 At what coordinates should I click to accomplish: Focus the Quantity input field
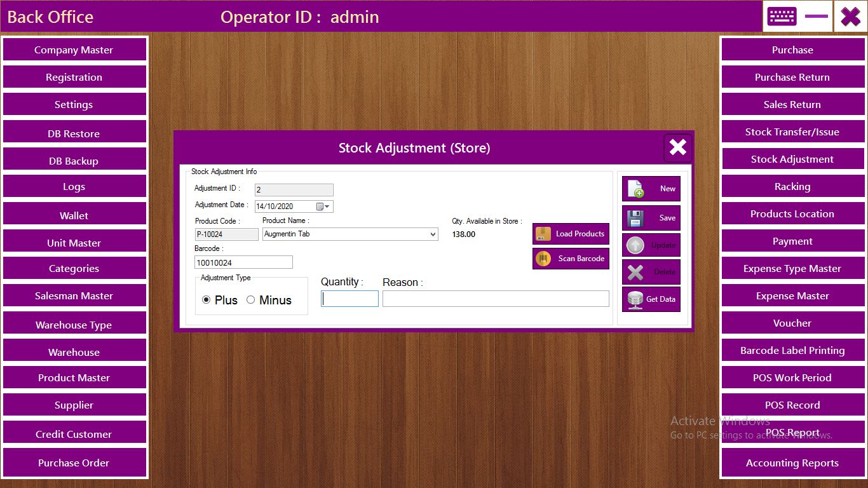(x=350, y=299)
